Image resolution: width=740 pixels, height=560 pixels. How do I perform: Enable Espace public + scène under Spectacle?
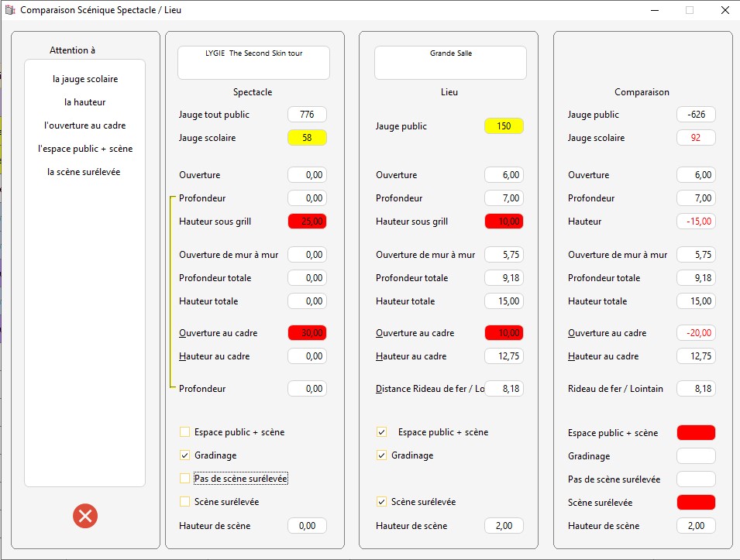(x=185, y=432)
